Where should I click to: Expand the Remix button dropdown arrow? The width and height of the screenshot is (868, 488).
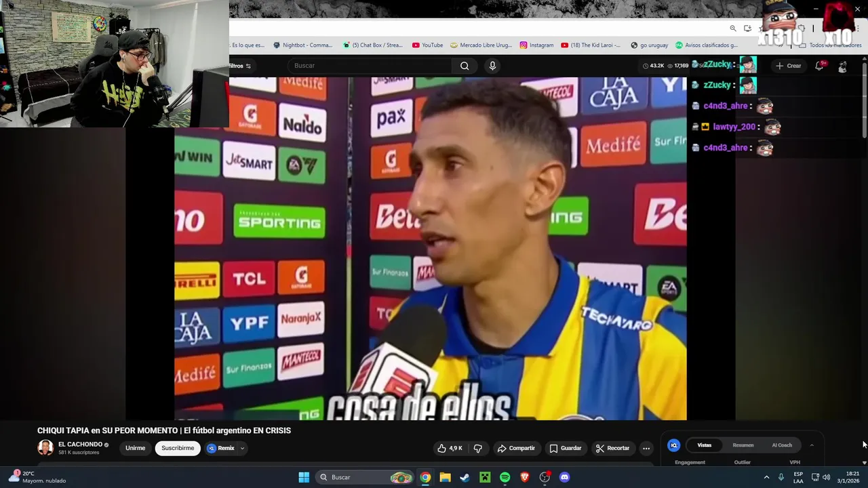tap(242, 448)
